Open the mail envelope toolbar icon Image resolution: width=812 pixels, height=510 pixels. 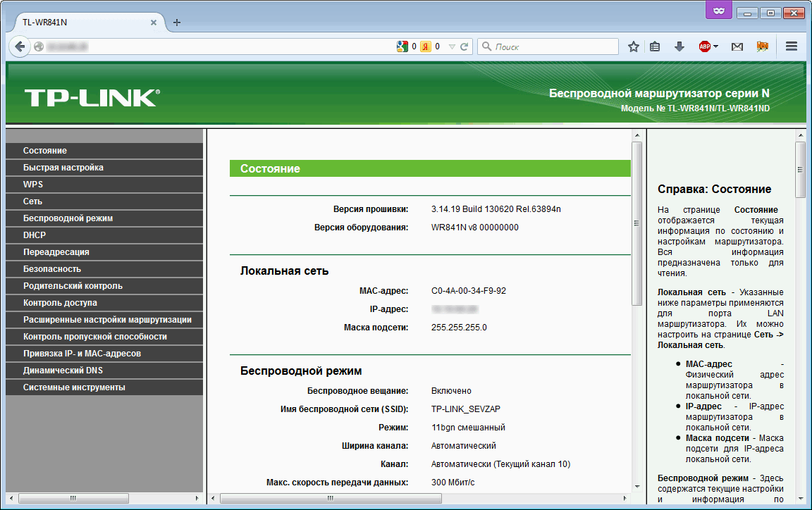point(737,46)
